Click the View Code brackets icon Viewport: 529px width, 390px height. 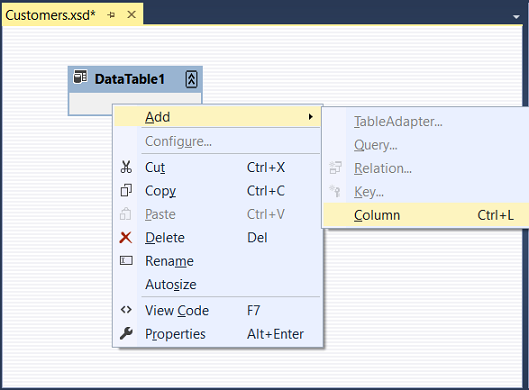point(126,309)
